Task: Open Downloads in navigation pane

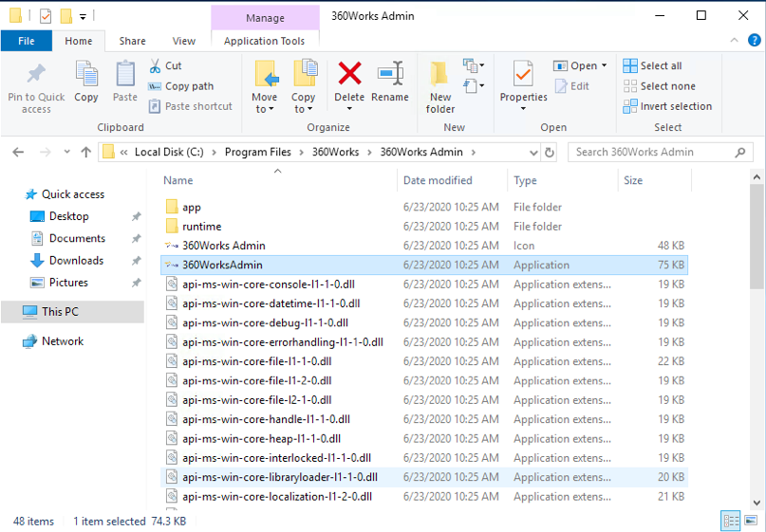Action: [x=76, y=260]
